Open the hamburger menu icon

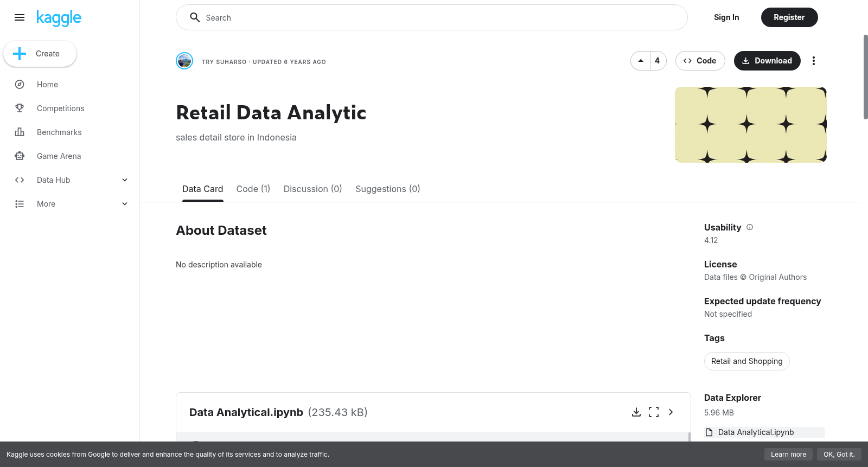click(20, 17)
